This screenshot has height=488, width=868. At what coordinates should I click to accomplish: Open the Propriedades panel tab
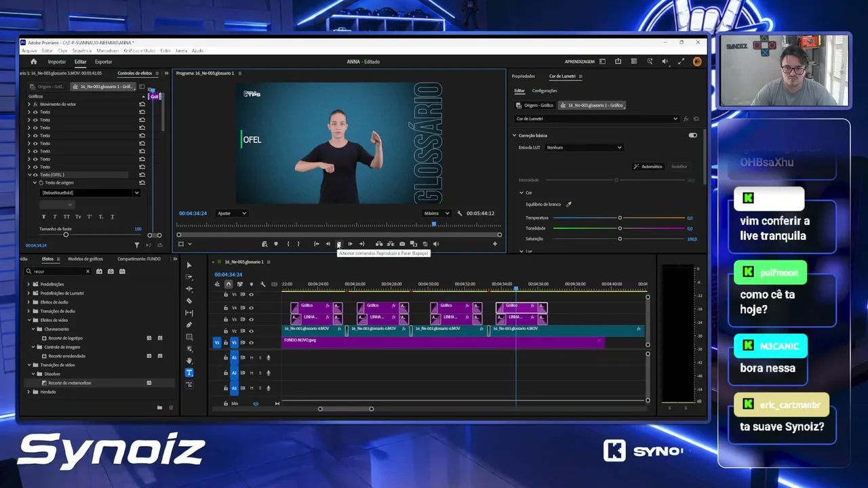pos(524,76)
